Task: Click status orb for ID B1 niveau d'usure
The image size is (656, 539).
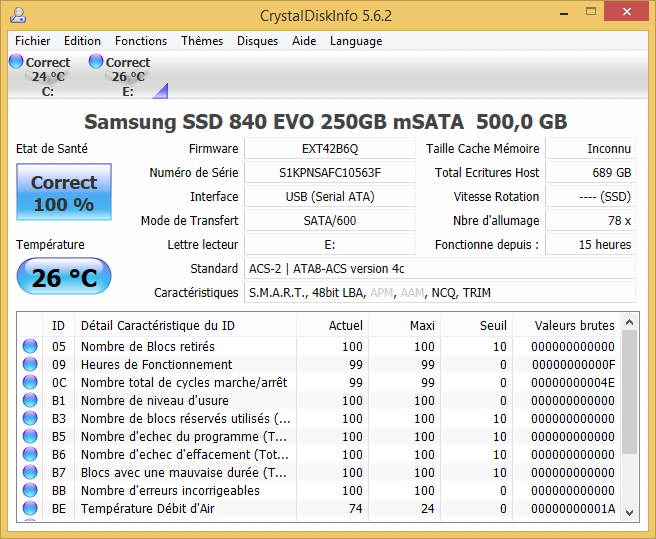Action: pyautogui.click(x=30, y=400)
